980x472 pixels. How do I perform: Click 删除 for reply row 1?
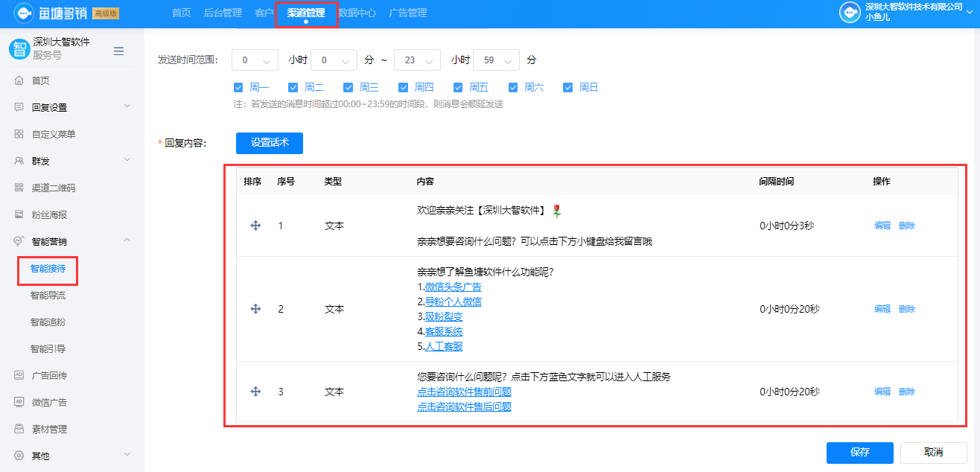[907, 226]
